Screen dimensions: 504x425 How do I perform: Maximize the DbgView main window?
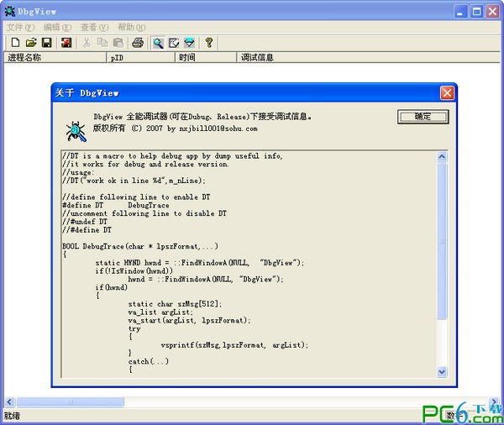476,12
